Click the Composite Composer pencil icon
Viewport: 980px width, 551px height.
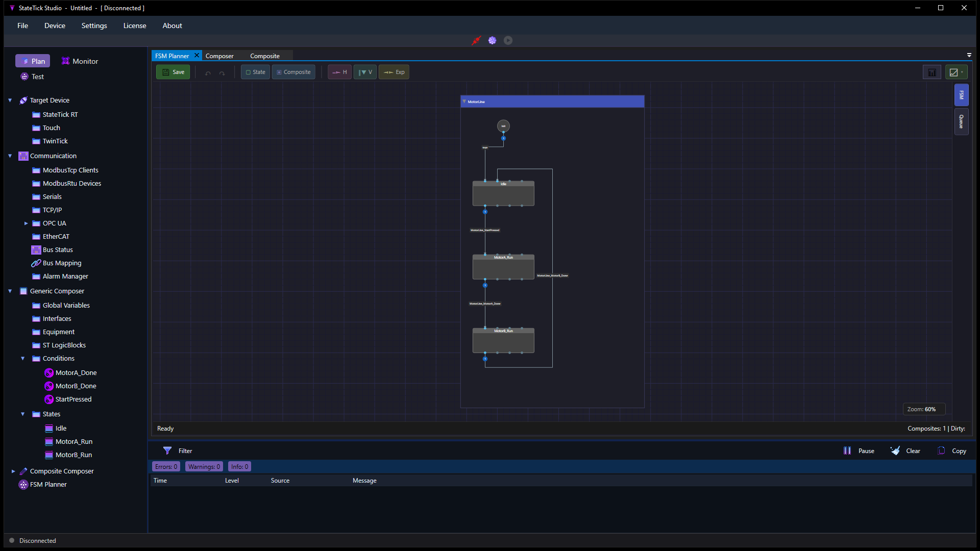pyautogui.click(x=23, y=471)
